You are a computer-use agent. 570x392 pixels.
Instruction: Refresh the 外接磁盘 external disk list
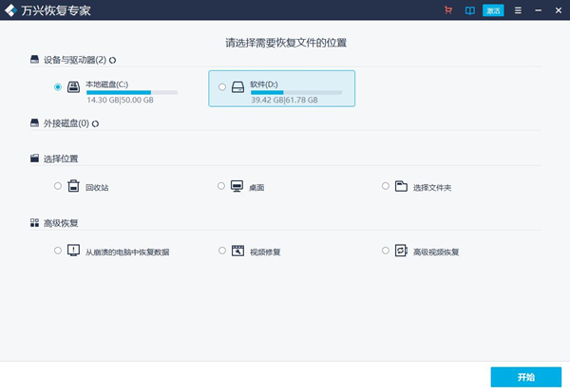[x=95, y=123]
